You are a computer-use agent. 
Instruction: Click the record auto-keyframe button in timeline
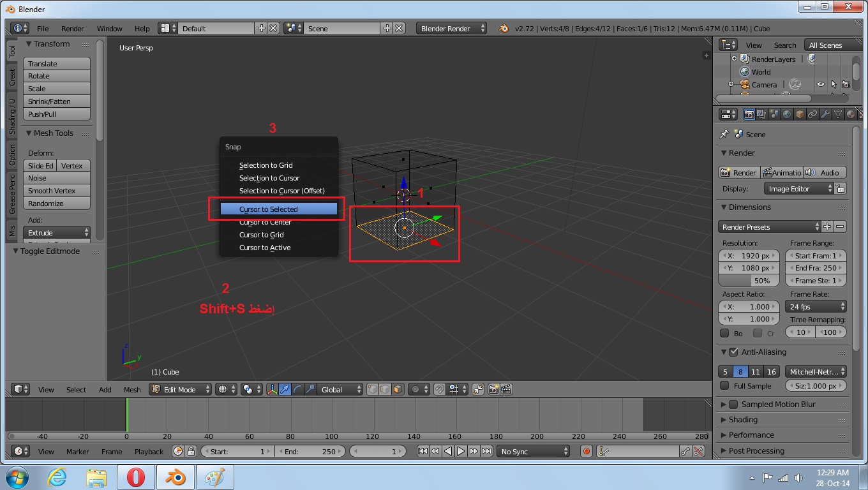tap(587, 451)
